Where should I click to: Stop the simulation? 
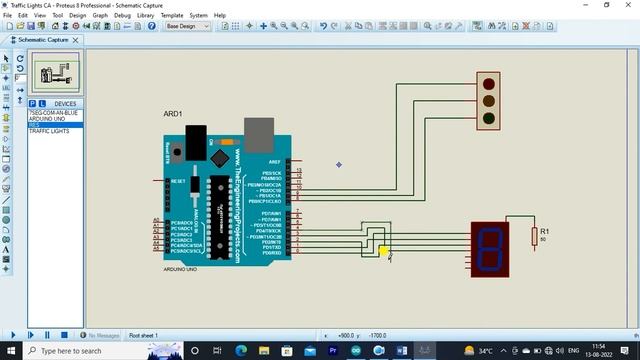coord(64,335)
